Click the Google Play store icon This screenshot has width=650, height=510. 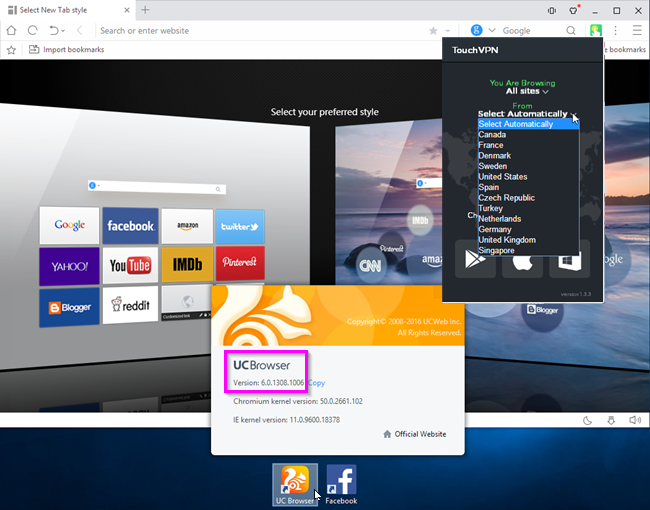point(475,260)
